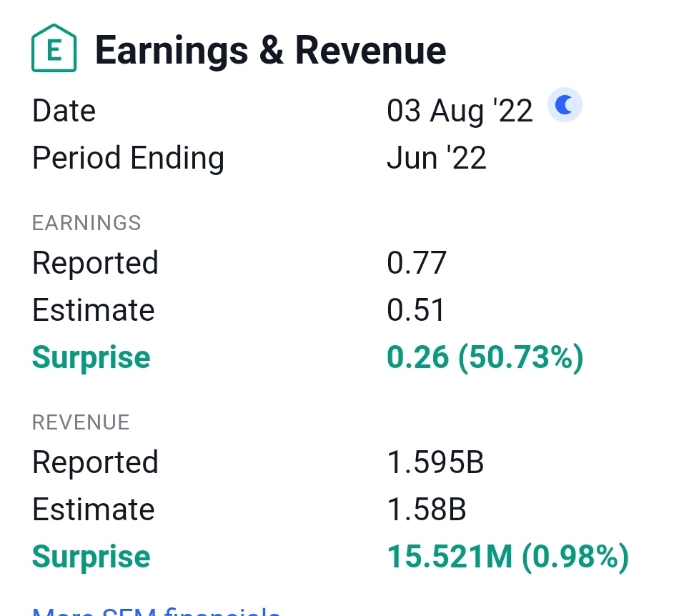The width and height of the screenshot is (684, 616).
Task: Click the Reported label under Earnings
Action: (95, 262)
